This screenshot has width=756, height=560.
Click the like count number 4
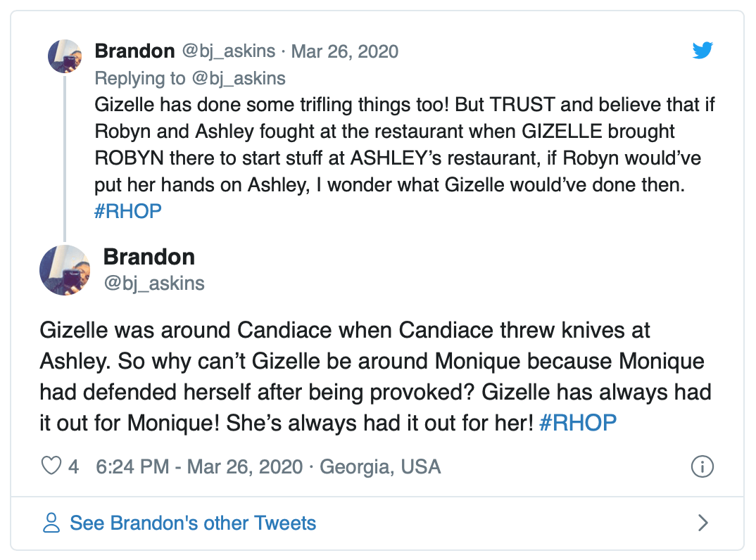(x=73, y=466)
